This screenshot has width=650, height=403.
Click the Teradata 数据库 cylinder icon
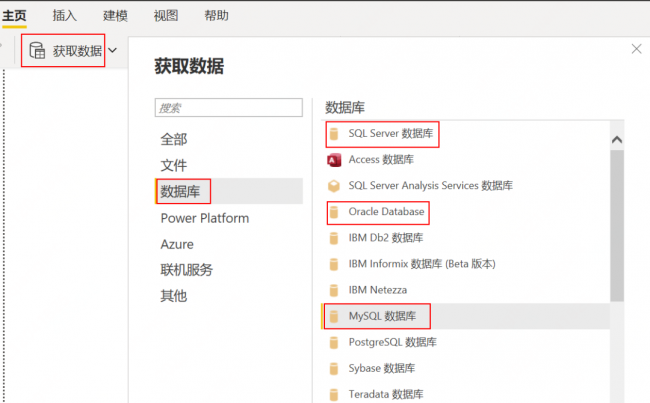(334, 395)
